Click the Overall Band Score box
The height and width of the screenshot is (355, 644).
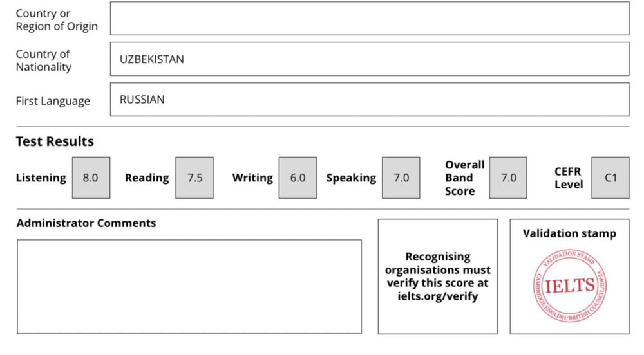pos(508,177)
